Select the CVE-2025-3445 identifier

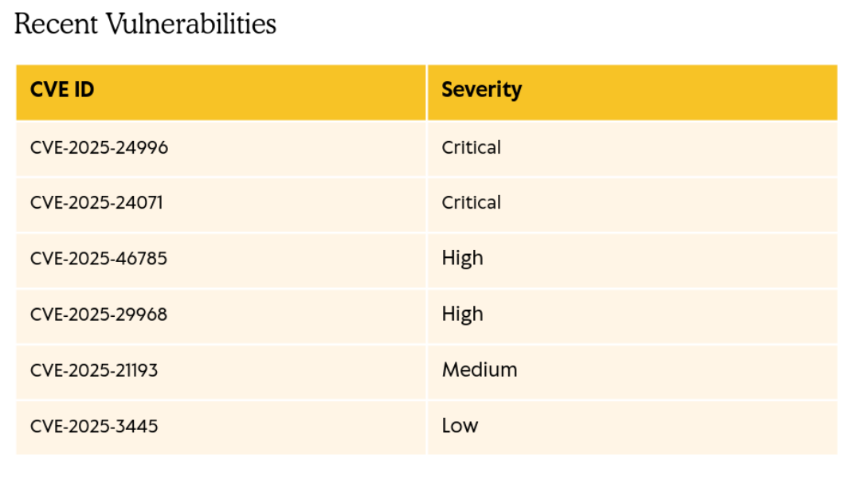(94, 426)
